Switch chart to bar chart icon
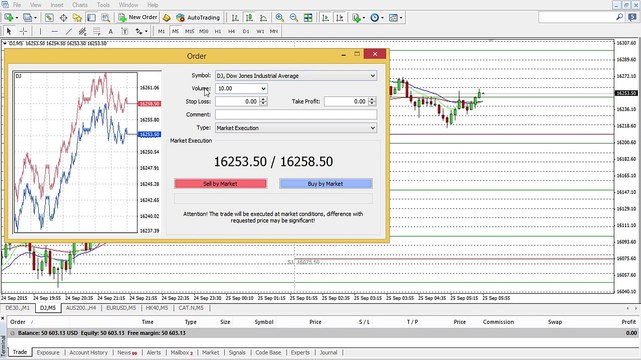 pyautogui.click(x=235, y=18)
